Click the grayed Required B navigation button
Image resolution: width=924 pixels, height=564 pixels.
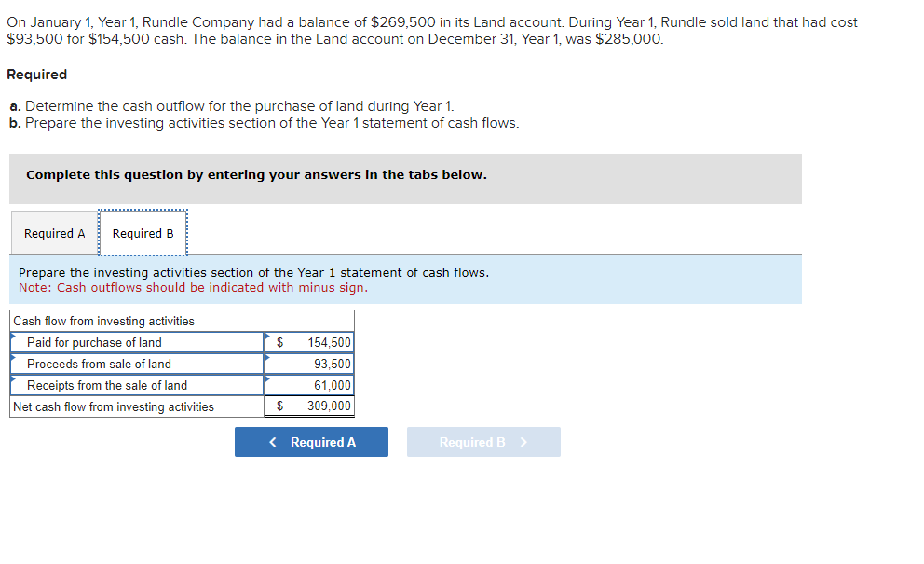click(483, 442)
